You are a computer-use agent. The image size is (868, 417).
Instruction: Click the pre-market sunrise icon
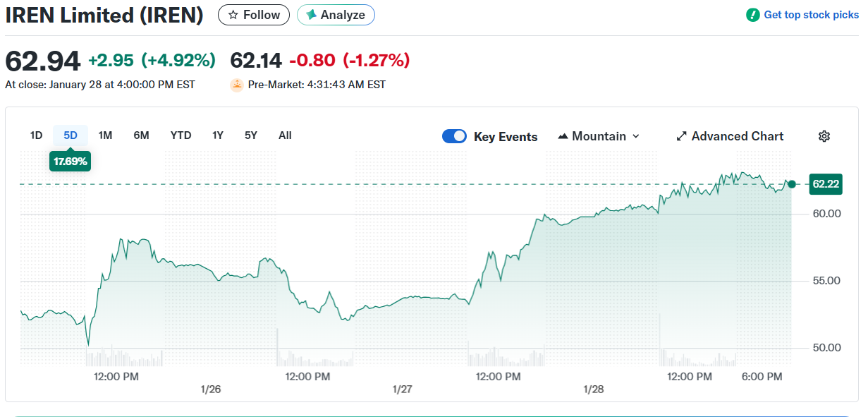237,85
